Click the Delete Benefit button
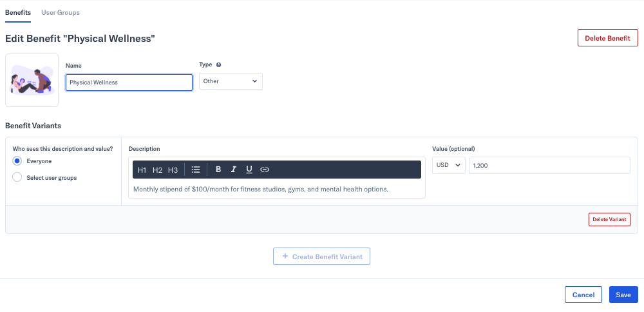The image size is (644, 312). point(607,38)
